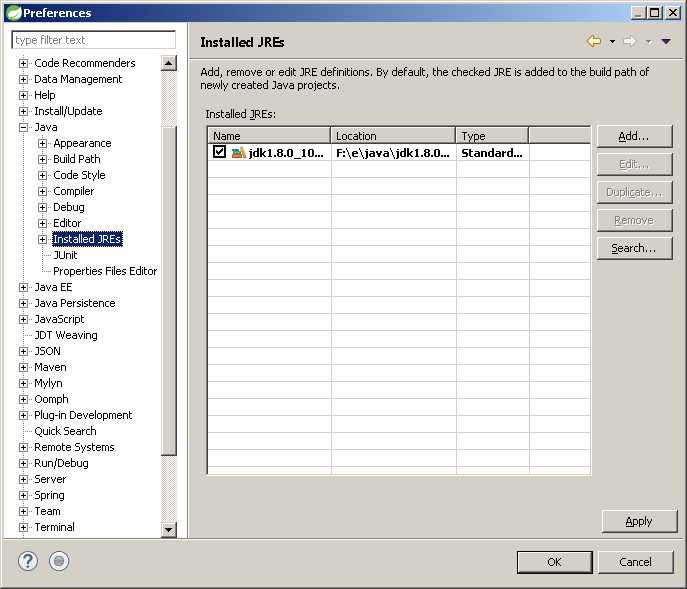
Task: Click the jdk1.8.0 JRE library icon
Action: 239,153
